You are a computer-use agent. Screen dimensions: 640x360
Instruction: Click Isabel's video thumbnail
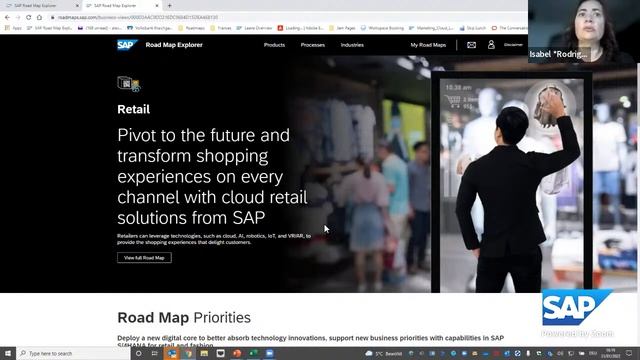(584, 31)
